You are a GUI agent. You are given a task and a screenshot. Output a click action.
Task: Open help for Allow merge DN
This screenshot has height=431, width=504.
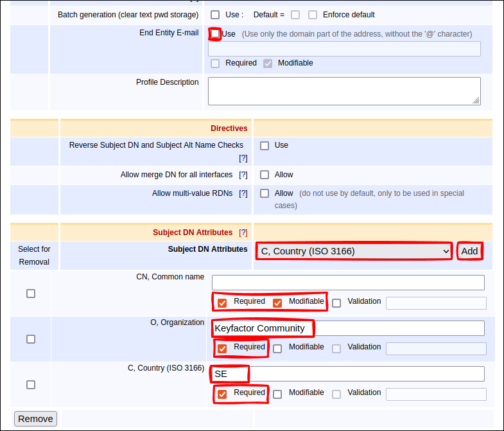point(243,175)
